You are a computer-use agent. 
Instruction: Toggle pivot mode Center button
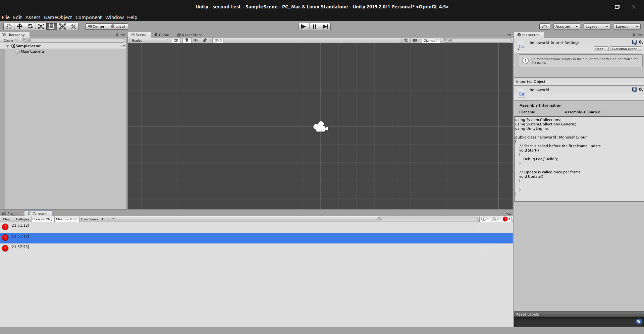coord(96,26)
